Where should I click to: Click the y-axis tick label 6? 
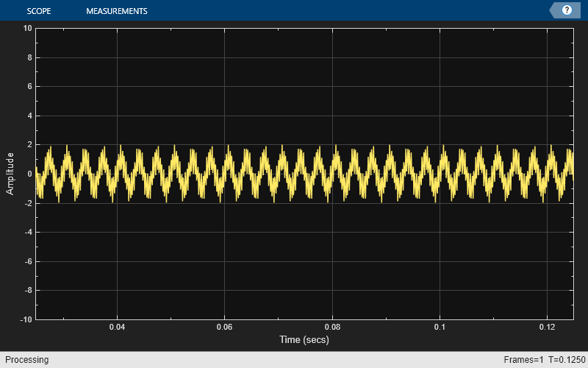tap(29, 87)
